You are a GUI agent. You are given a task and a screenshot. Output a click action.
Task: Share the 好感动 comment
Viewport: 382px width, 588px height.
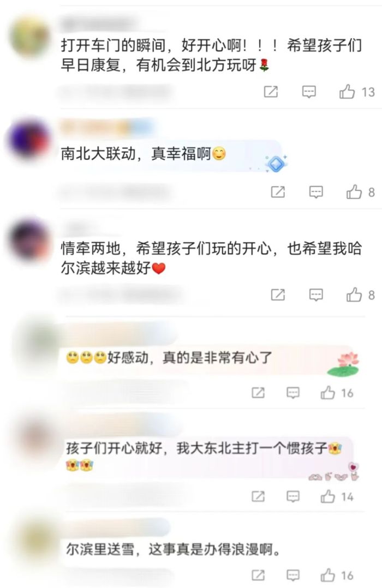click(x=258, y=393)
